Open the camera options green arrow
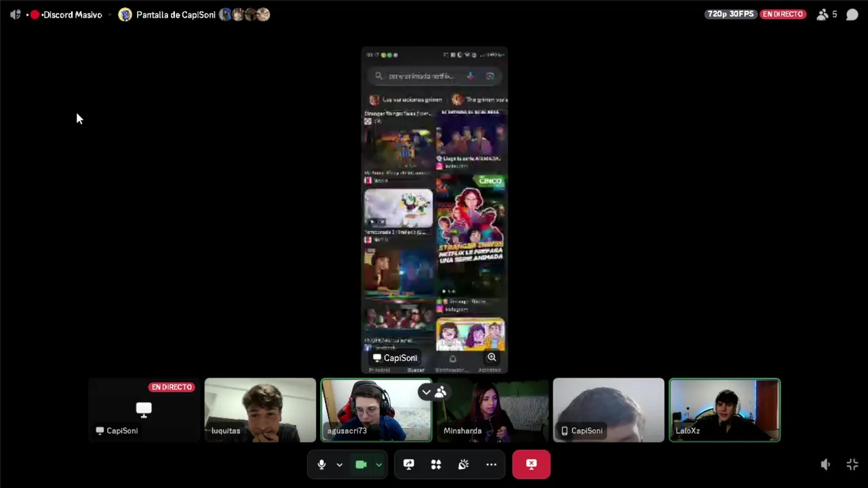 point(378,465)
